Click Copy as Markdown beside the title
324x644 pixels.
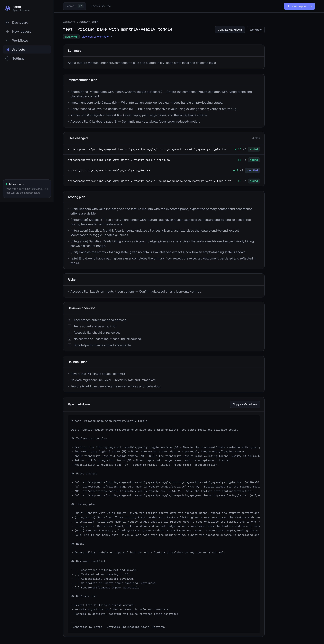[x=230, y=30]
